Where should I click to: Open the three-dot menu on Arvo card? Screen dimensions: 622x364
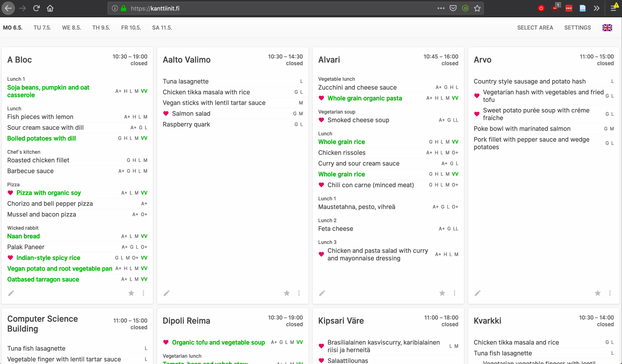pyautogui.click(x=610, y=293)
